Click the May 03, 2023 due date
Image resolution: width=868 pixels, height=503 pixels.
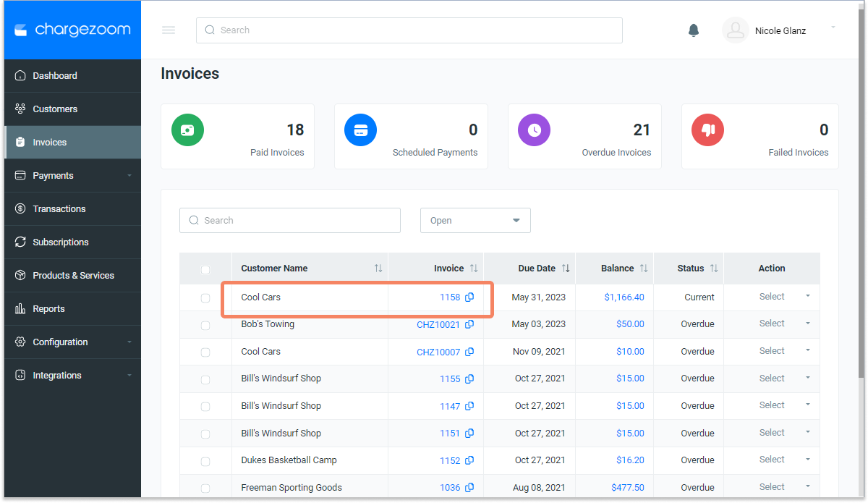click(539, 324)
